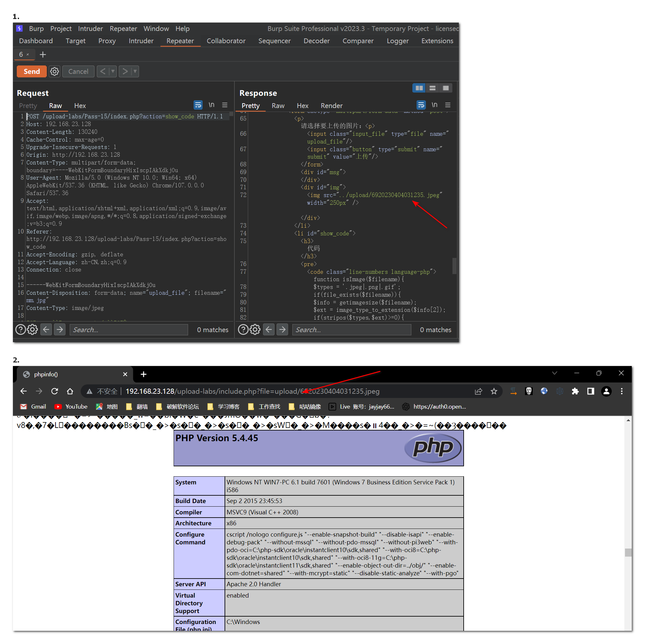
Task: Click the Response search input field
Action: [x=352, y=330]
